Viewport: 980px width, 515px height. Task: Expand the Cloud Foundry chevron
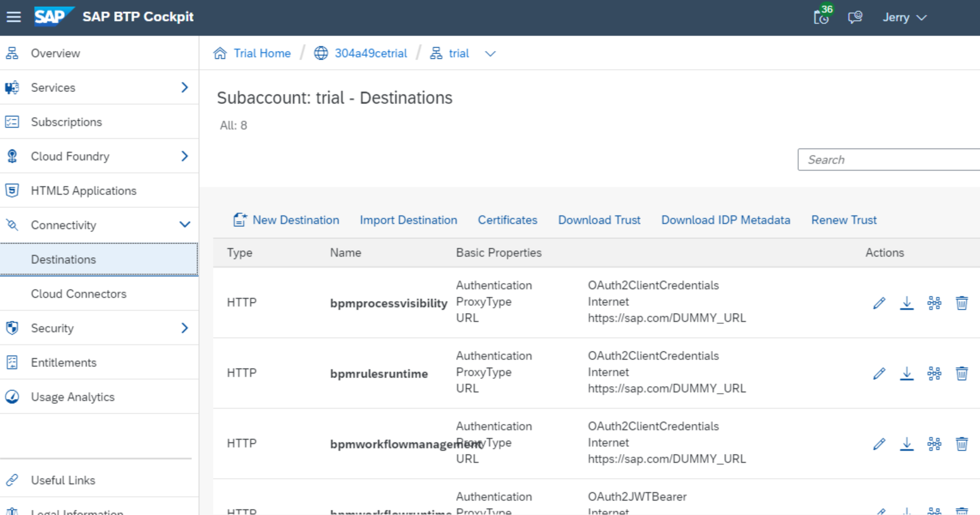(x=185, y=156)
